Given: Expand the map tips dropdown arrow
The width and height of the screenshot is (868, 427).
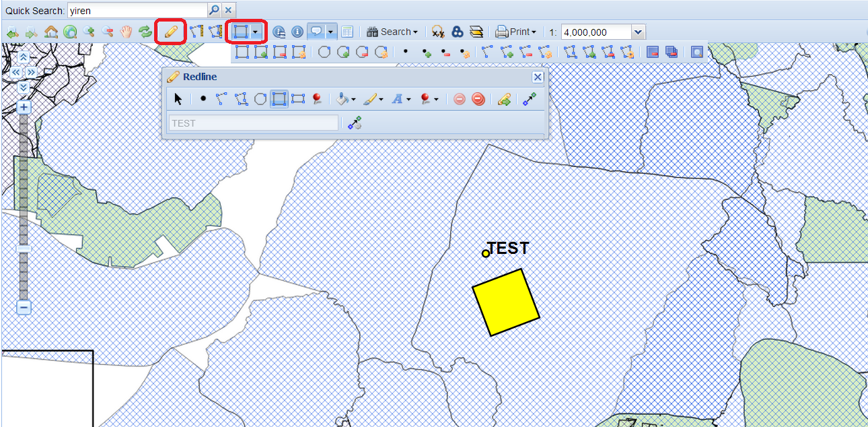Looking at the screenshot, I should coord(330,32).
